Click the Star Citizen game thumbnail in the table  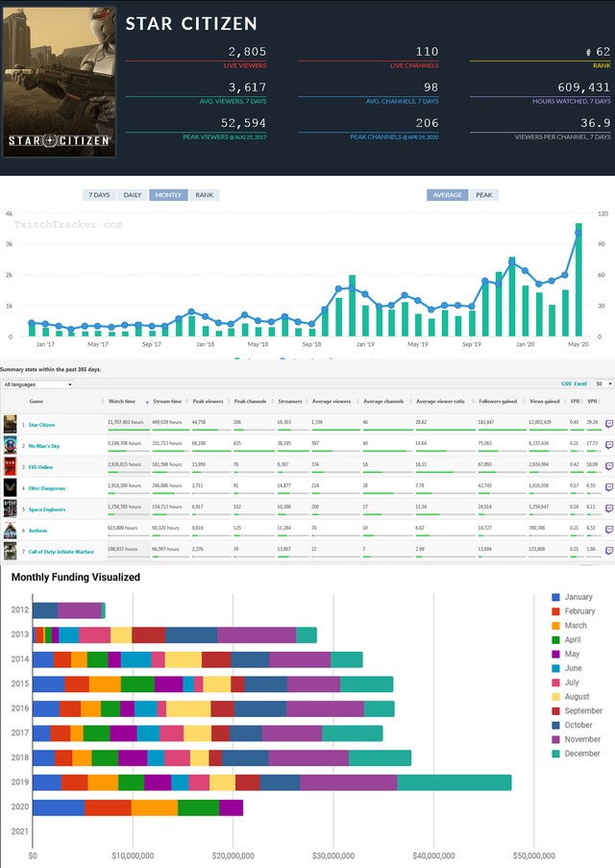pos(10,424)
